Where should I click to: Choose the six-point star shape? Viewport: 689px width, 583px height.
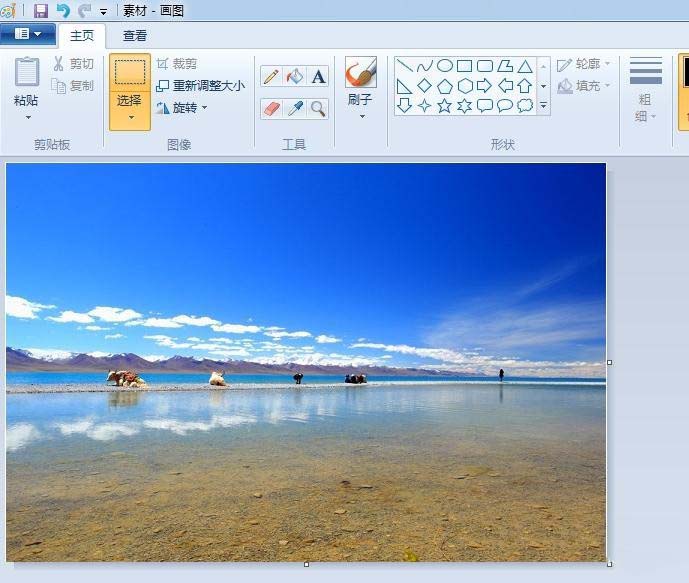464,106
